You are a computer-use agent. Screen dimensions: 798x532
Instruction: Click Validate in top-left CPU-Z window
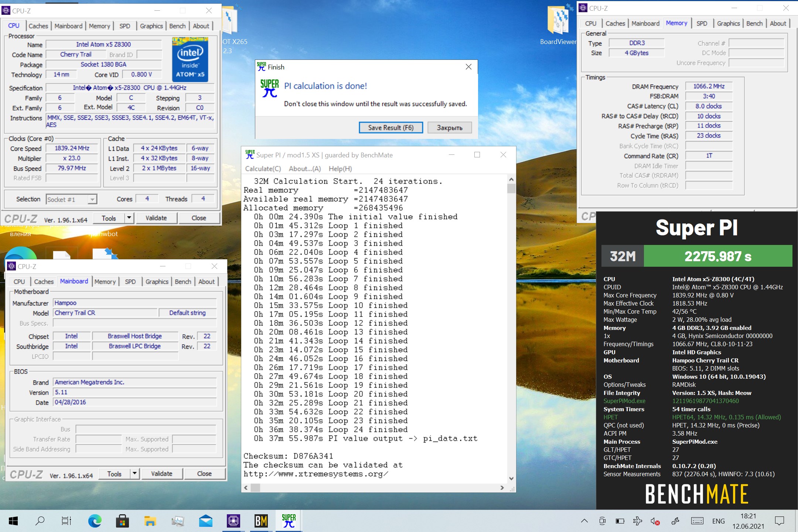pyautogui.click(x=156, y=218)
